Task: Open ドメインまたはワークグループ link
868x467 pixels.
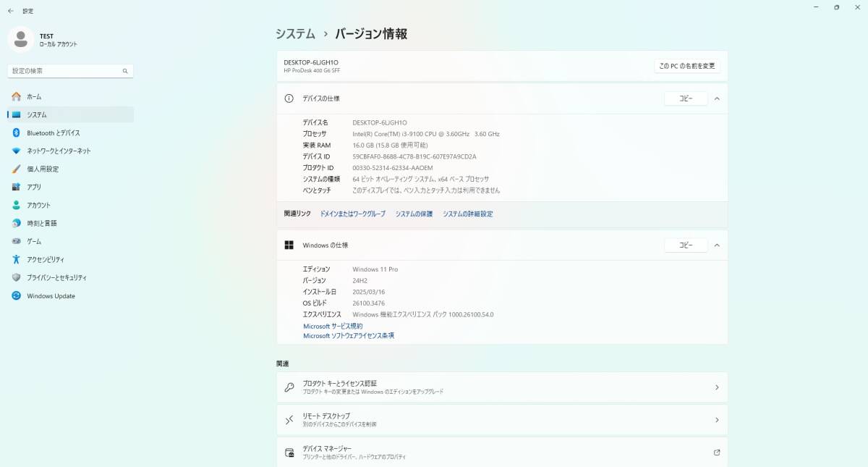Action: [x=353, y=214]
